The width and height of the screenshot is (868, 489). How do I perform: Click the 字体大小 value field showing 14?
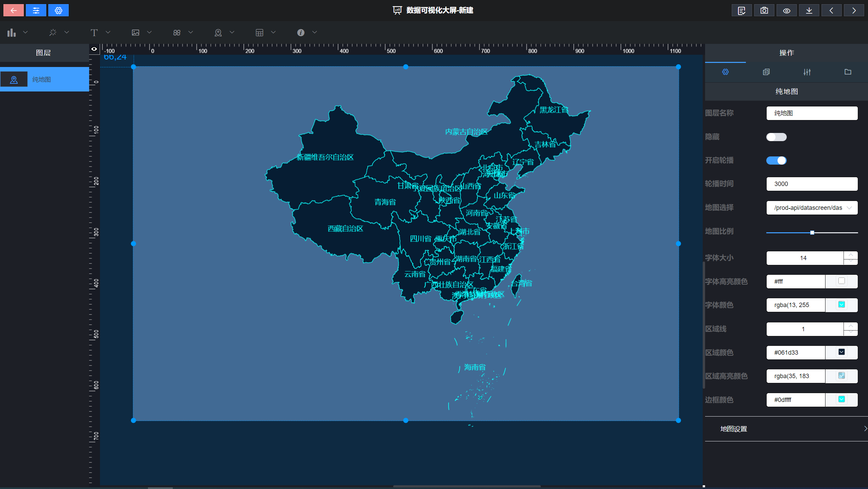tap(805, 258)
